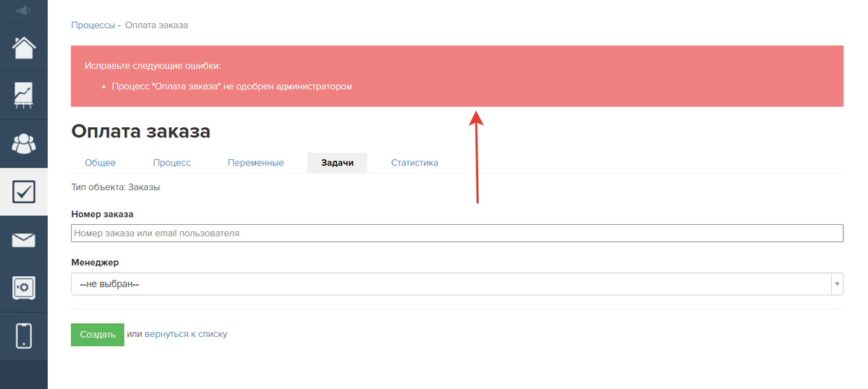This screenshot has height=389, width=868.
Task: Open the Переменные tab
Action: tap(255, 163)
